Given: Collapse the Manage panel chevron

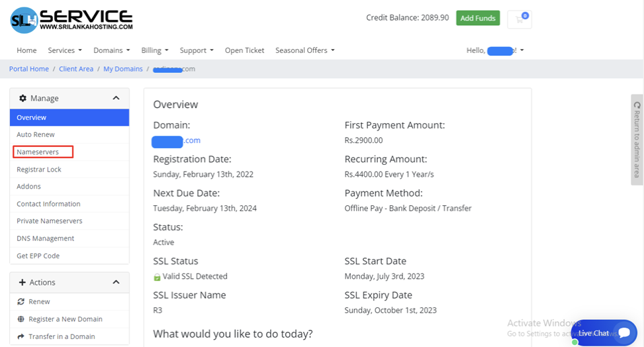Looking at the screenshot, I should [x=116, y=98].
